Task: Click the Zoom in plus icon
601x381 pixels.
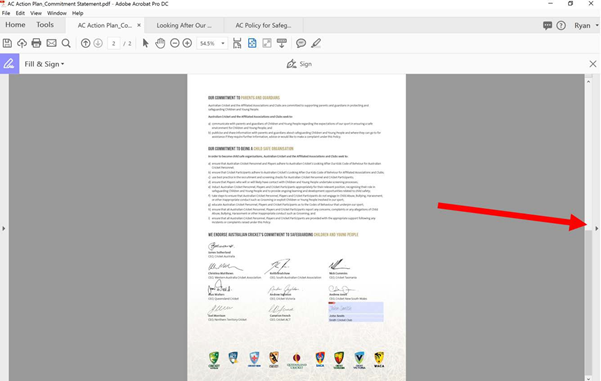Action: coord(187,43)
